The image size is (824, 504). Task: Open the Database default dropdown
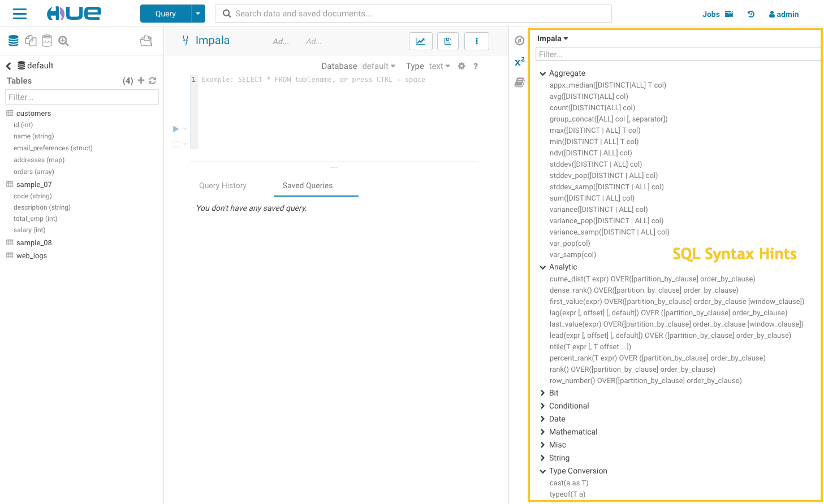pyautogui.click(x=378, y=66)
